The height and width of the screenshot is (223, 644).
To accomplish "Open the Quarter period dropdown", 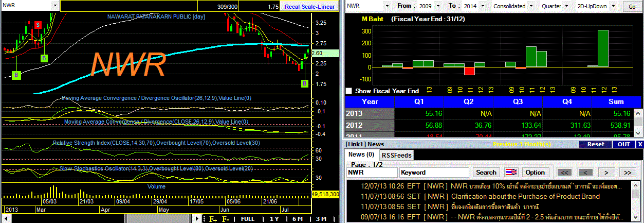I will [567, 6].
